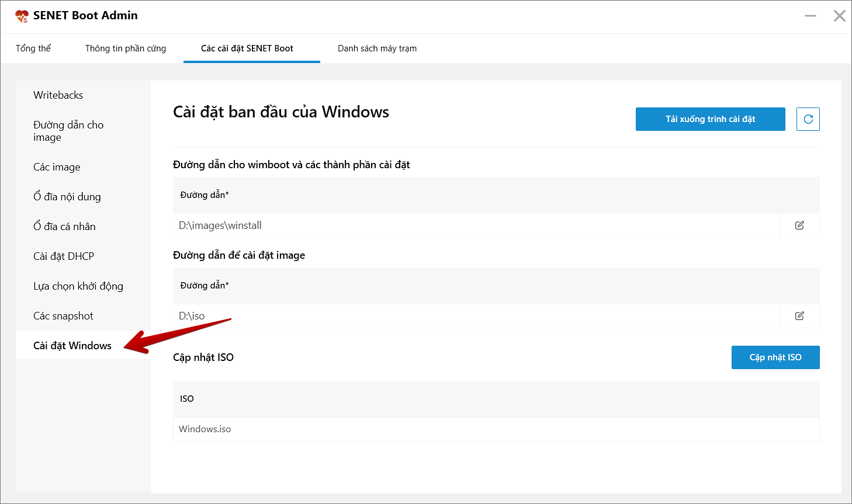Screen dimensions: 852x504
Task: Open the Cài đặt DHCP sidebar section
Action: (x=63, y=256)
